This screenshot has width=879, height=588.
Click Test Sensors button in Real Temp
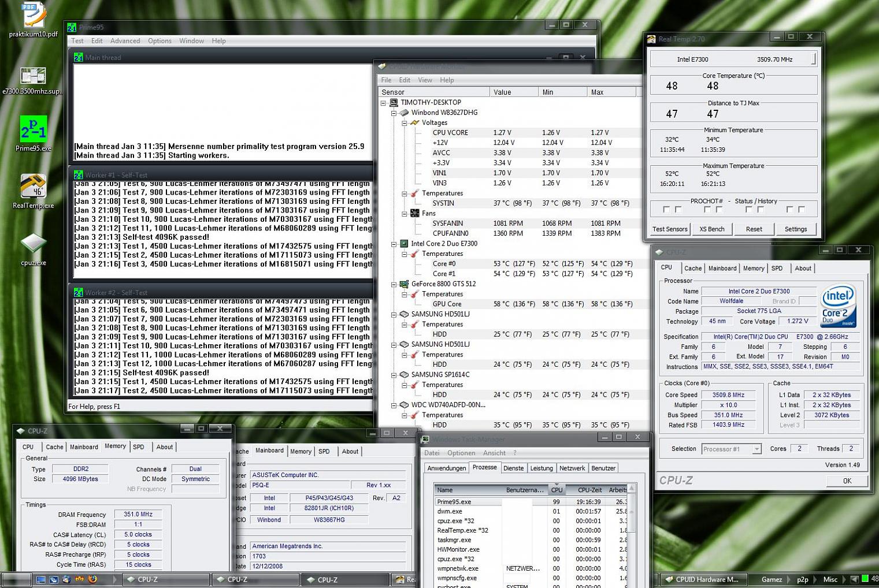[670, 229]
